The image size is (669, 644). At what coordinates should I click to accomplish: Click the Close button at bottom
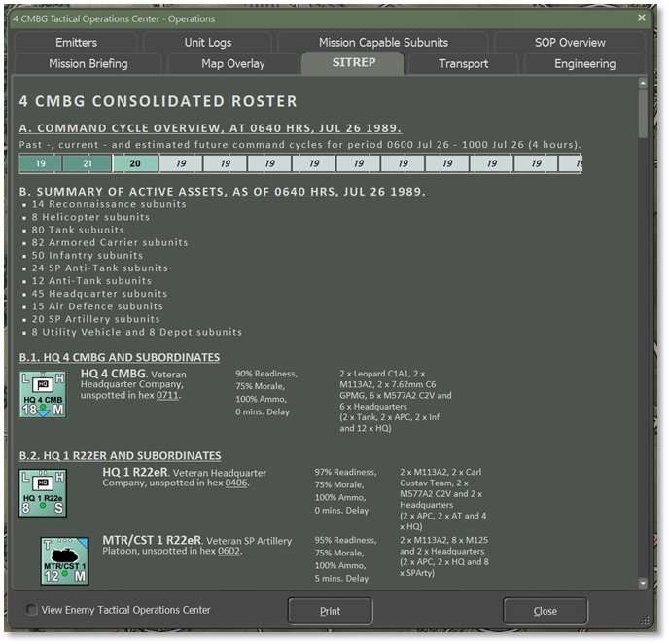click(x=545, y=611)
